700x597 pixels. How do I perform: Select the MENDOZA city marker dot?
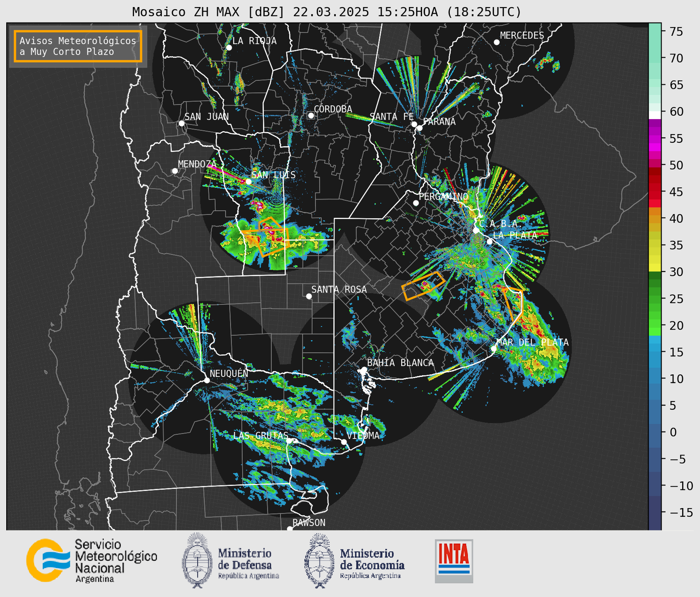pos(175,171)
